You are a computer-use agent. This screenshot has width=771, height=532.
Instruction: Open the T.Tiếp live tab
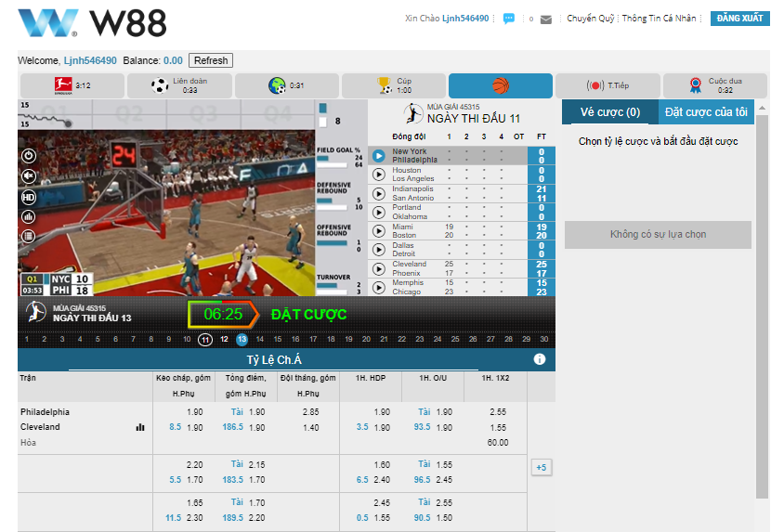pos(608,86)
